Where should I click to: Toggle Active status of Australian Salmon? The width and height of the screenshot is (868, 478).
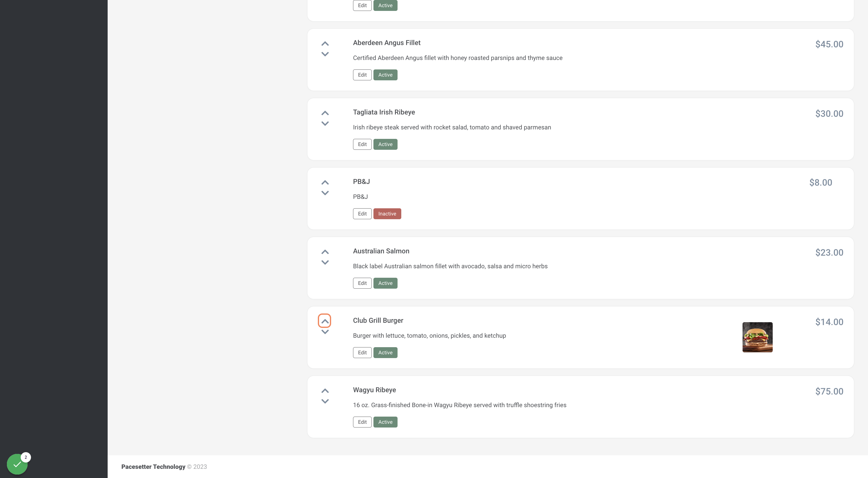click(385, 283)
